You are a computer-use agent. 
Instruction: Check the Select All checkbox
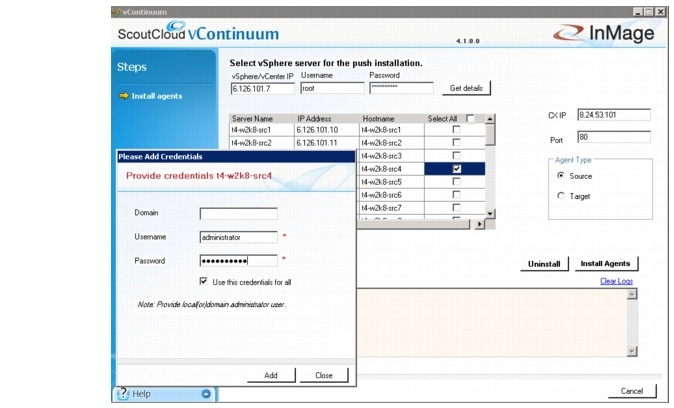470,118
